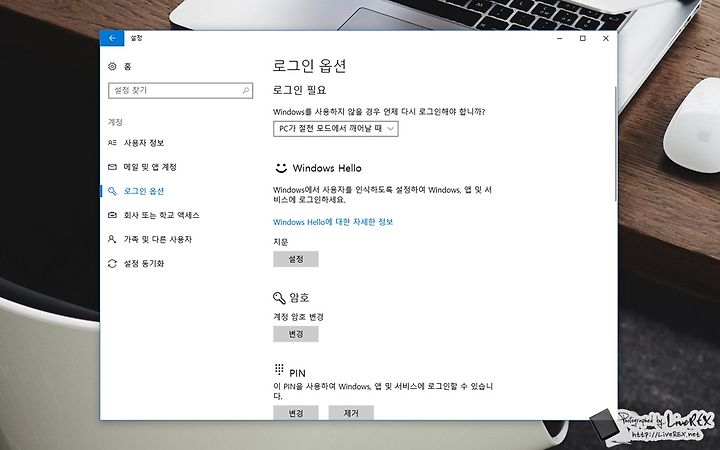
Task: Click the 지문 label text
Action: pyautogui.click(x=281, y=242)
